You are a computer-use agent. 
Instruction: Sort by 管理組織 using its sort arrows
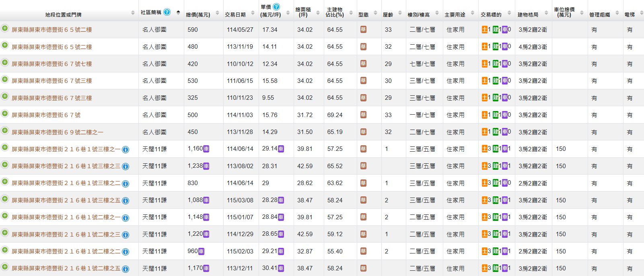[617, 13]
